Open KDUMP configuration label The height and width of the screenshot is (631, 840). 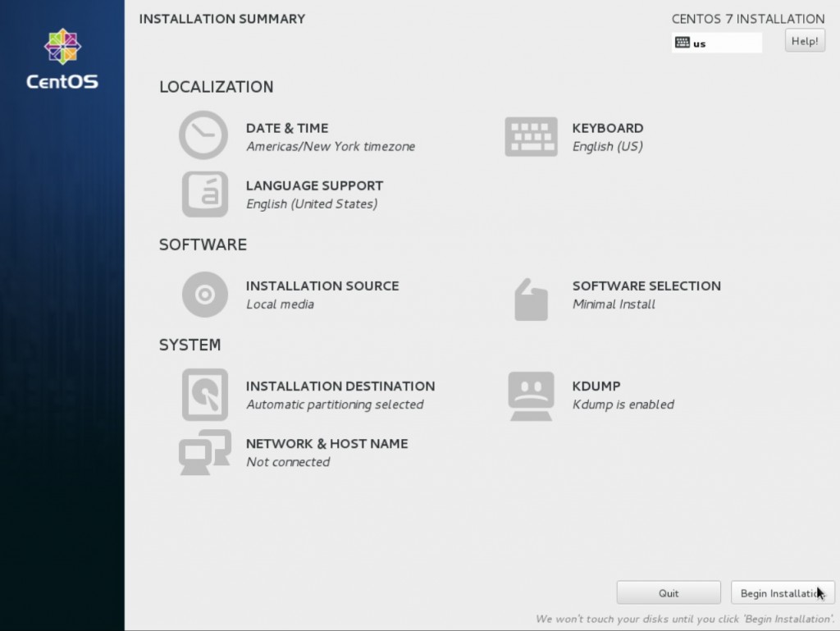tap(596, 386)
